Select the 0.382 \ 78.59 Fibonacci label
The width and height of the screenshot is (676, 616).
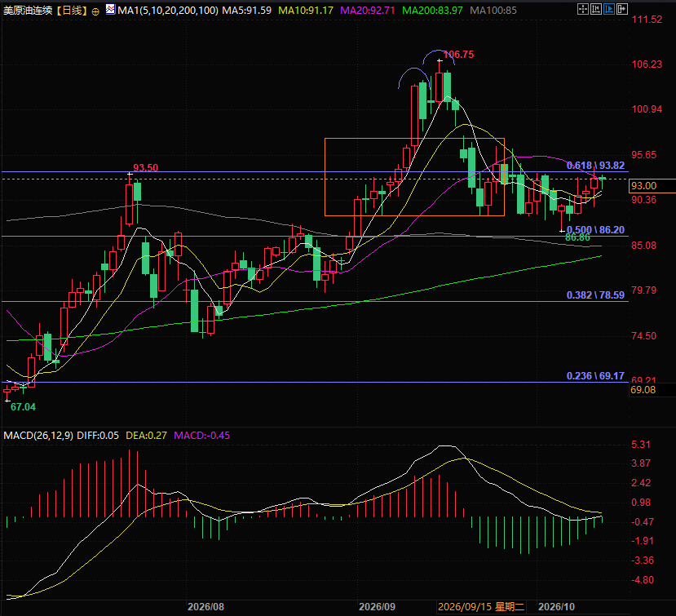click(x=595, y=295)
